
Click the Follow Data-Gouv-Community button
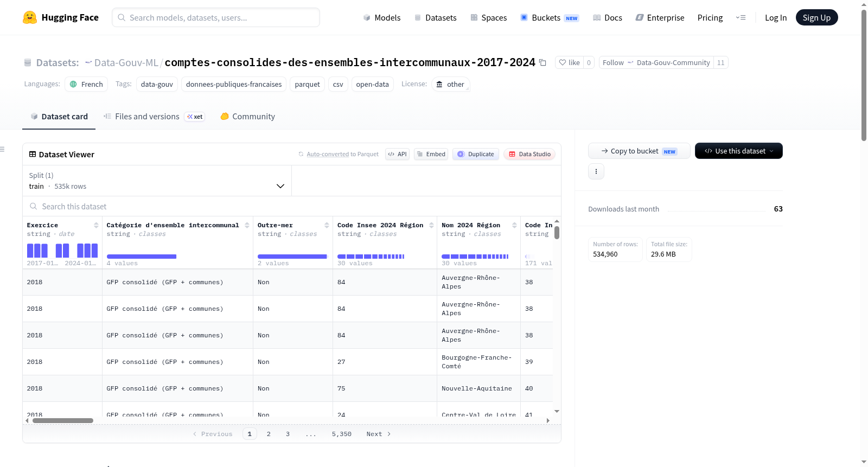[x=656, y=62]
